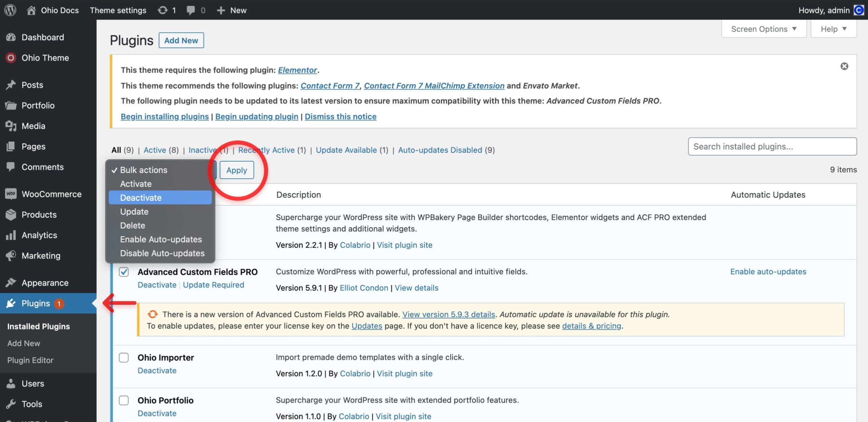Click Begin installing plugins link

pyautogui.click(x=165, y=116)
